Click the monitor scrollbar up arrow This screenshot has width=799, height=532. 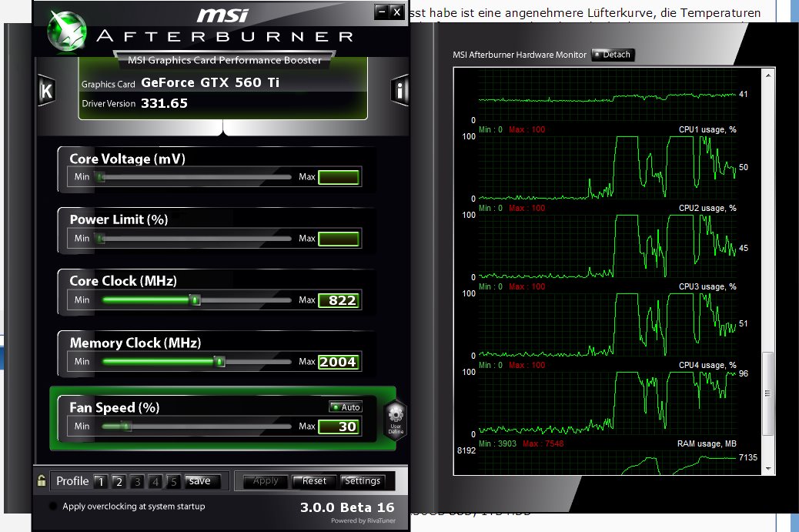(x=768, y=75)
